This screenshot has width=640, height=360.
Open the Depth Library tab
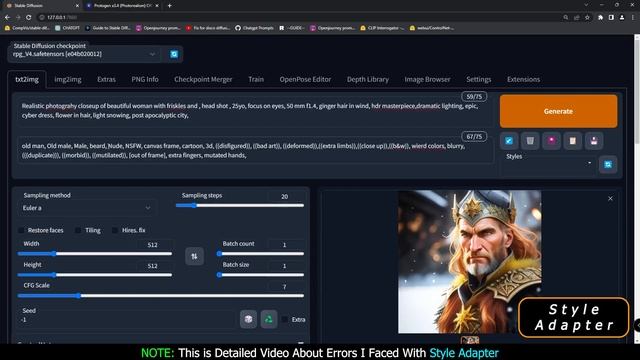tap(368, 79)
